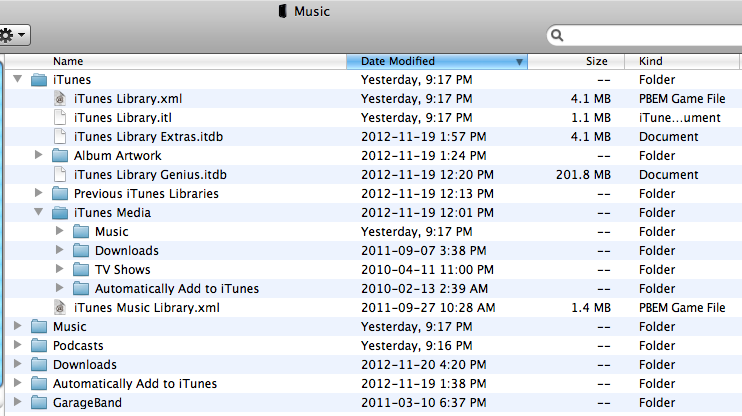Viewport: 742px width, 416px height.
Task: Expand the Music folder inside iTunes Media
Action: coord(60,231)
